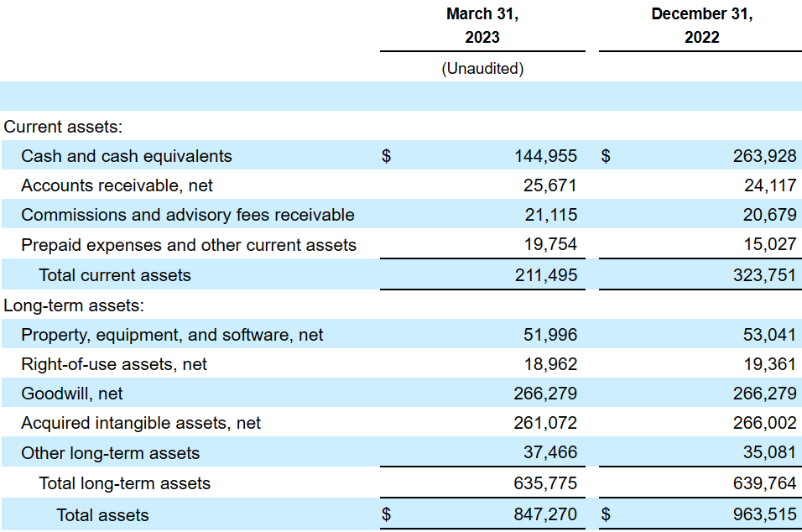Click the Total assets value 963,515

[x=764, y=514]
